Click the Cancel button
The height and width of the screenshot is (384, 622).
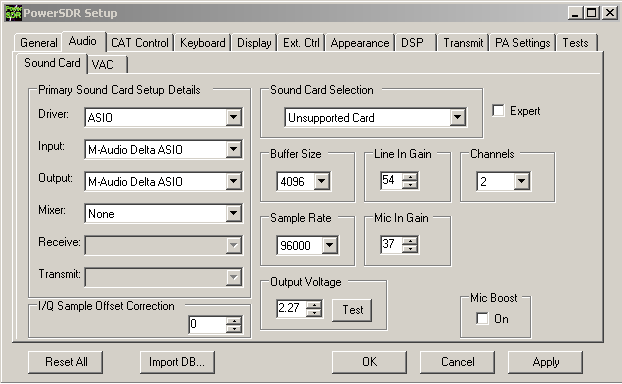[457, 362]
